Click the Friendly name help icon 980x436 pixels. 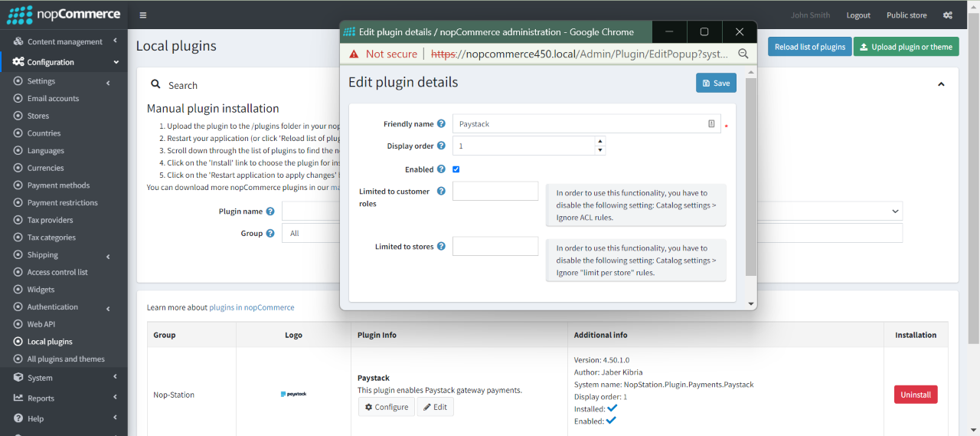pyautogui.click(x=441, y=124)
